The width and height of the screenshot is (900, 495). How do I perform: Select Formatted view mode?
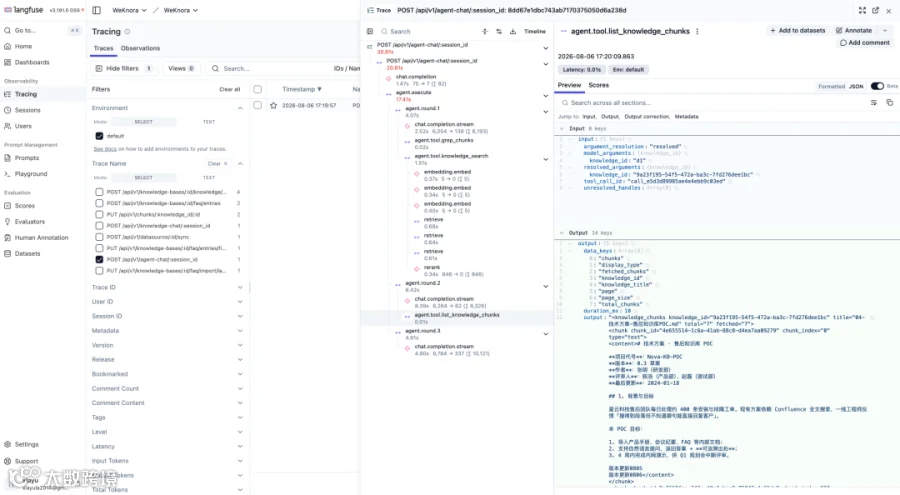(831, 86)
